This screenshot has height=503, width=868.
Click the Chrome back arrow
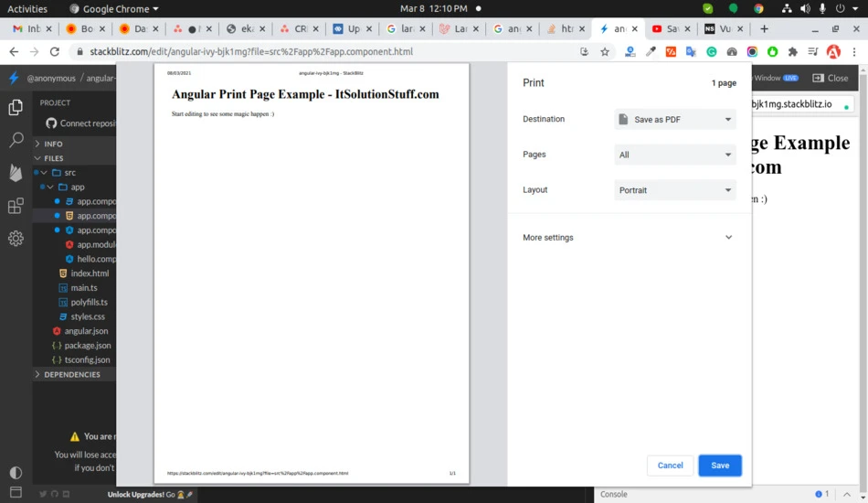[14, 51]
